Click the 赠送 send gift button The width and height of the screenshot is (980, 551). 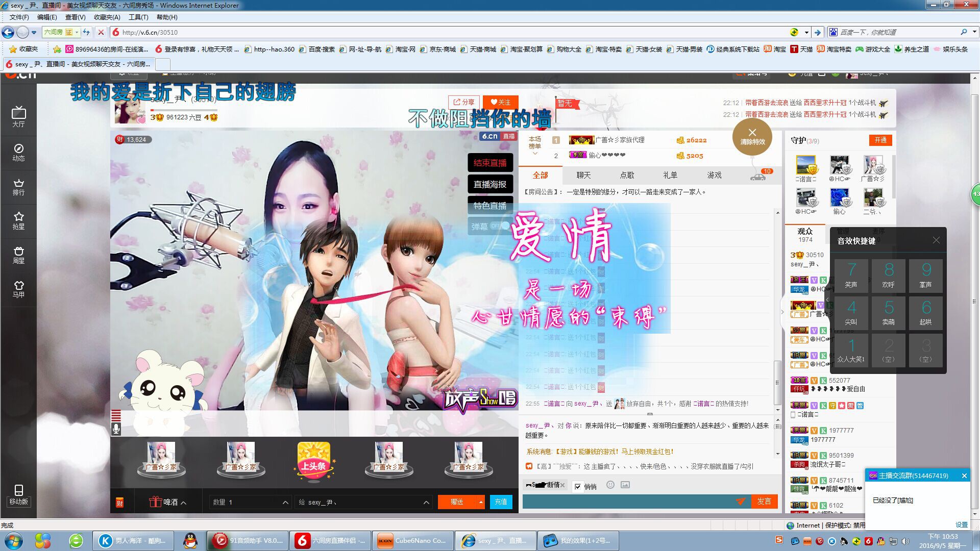tap(457, 502)
